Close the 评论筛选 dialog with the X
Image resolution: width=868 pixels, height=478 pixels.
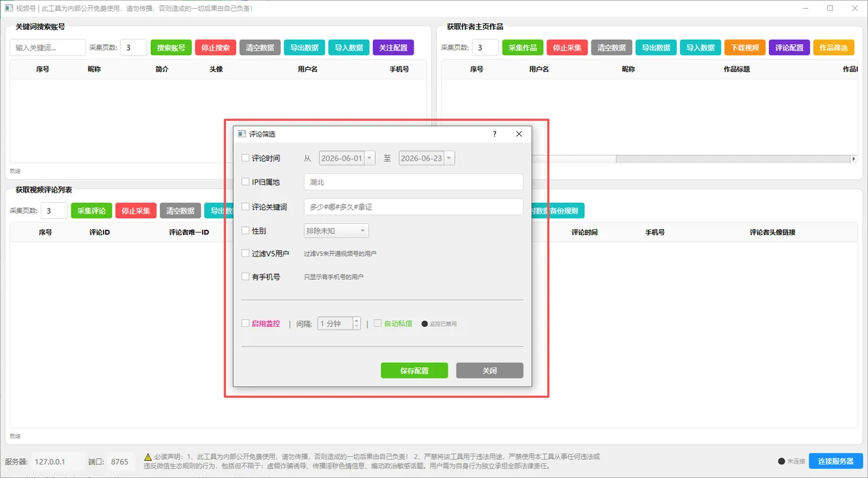pos(519,134)
